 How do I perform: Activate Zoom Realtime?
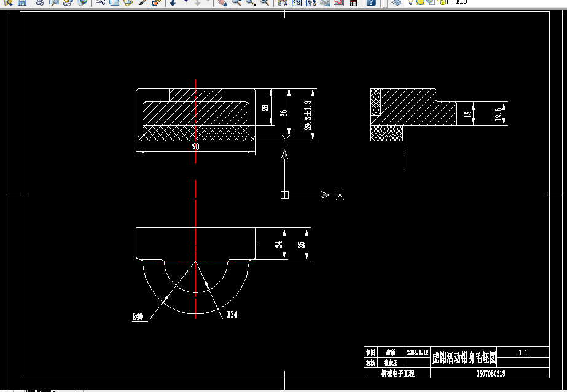(x=236, y=2)
